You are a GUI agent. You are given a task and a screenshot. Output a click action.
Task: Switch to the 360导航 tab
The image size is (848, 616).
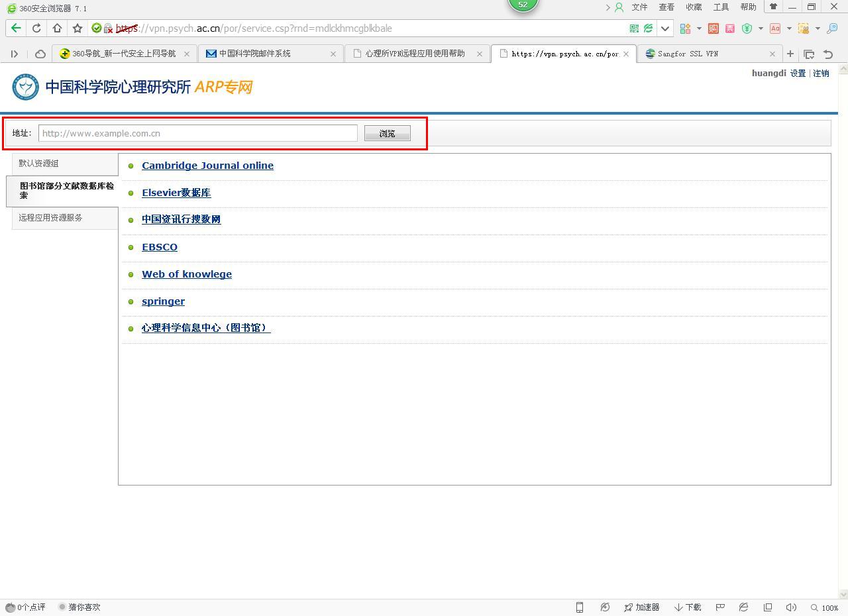[x=124, y=54]
